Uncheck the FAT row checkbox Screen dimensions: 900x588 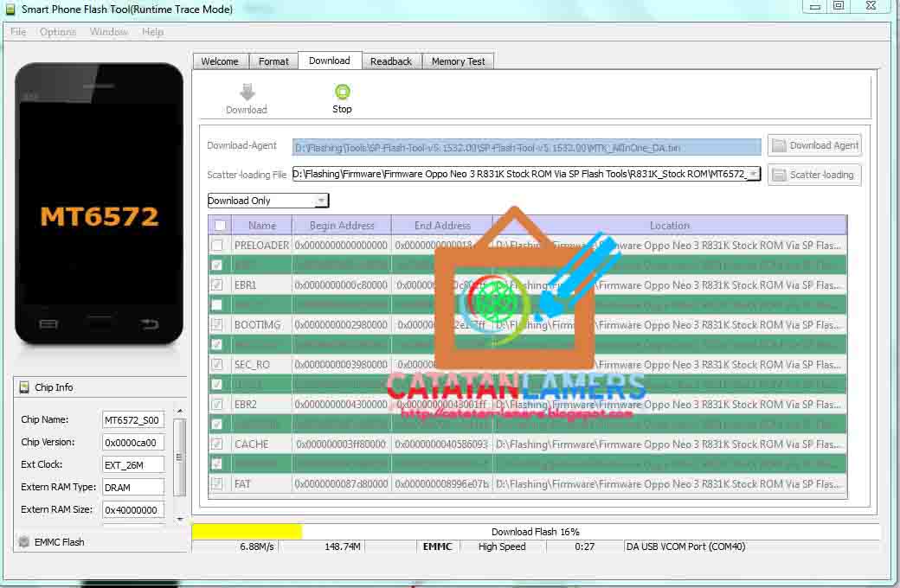click(x=217, y=483)
